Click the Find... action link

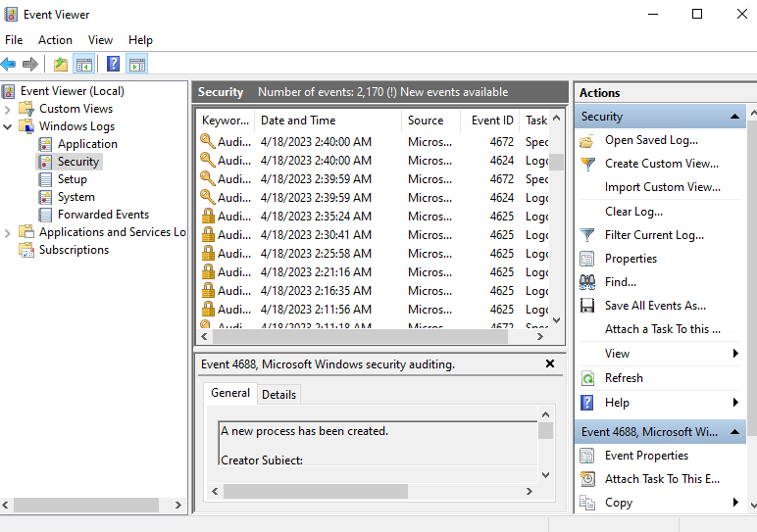(621, 281)
